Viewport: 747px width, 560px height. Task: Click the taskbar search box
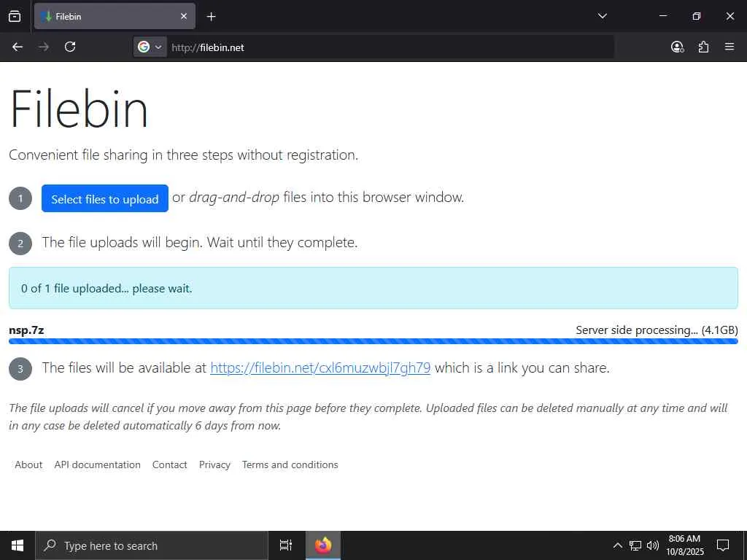152,545
